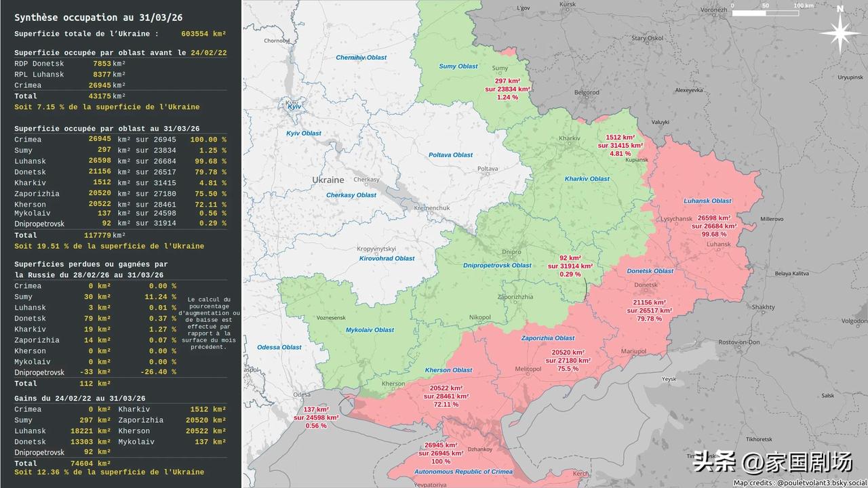The width and height of the screenshot is (868, 488).
Task: Click the 24/02/22 date in table header
Action: click(x=208, y=53)
